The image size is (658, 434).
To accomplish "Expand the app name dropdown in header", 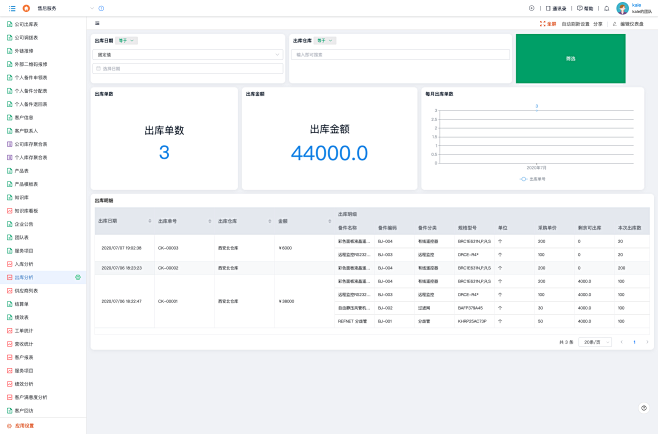I will (91, 8).
